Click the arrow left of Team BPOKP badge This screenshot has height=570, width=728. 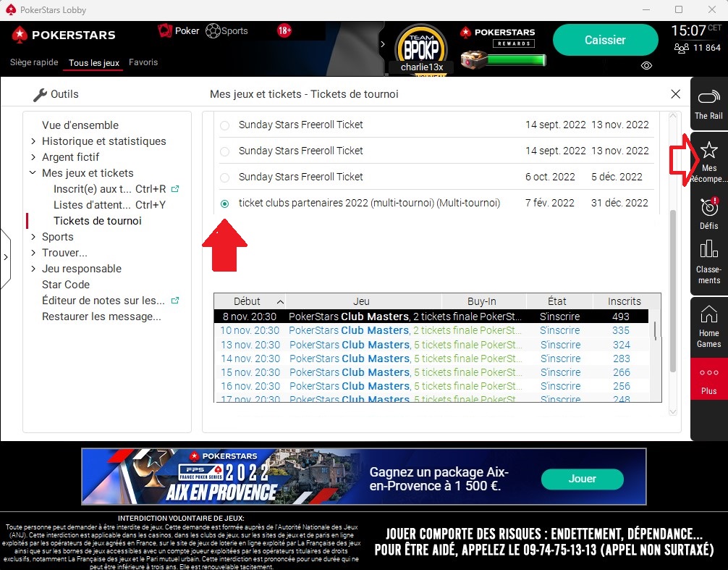[x=383, y=44]
